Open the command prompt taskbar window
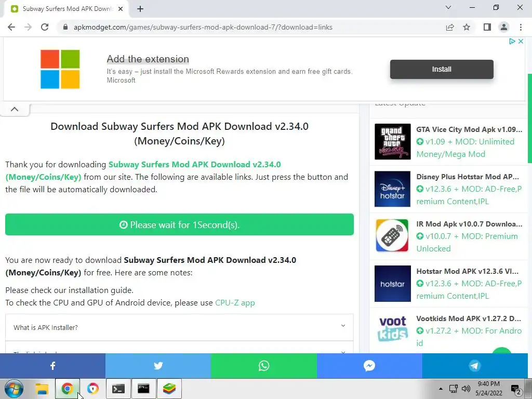 [x=143, y=389]
